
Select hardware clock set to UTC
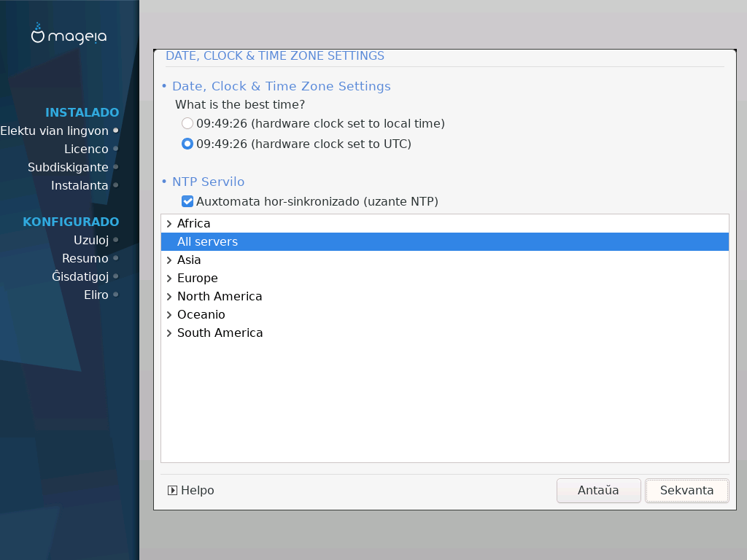[187, 144]
